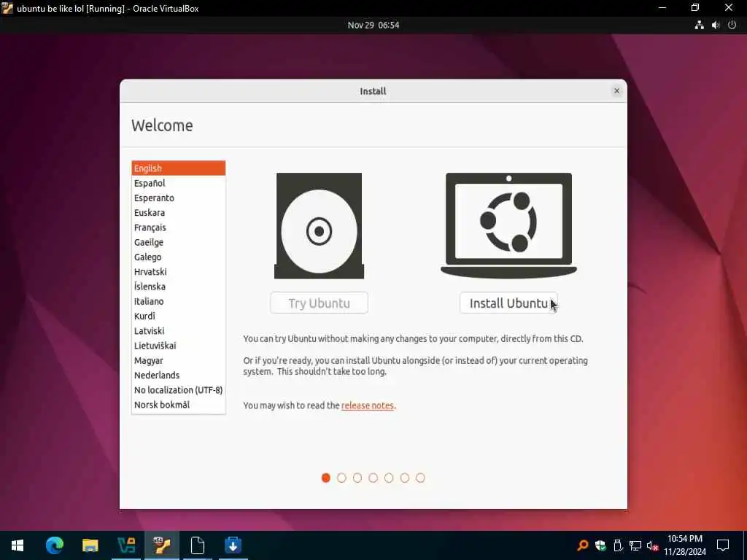Click the USB device tray icon
The width and height of the screenshot is (747, 560).
click(x=618, y=545)
